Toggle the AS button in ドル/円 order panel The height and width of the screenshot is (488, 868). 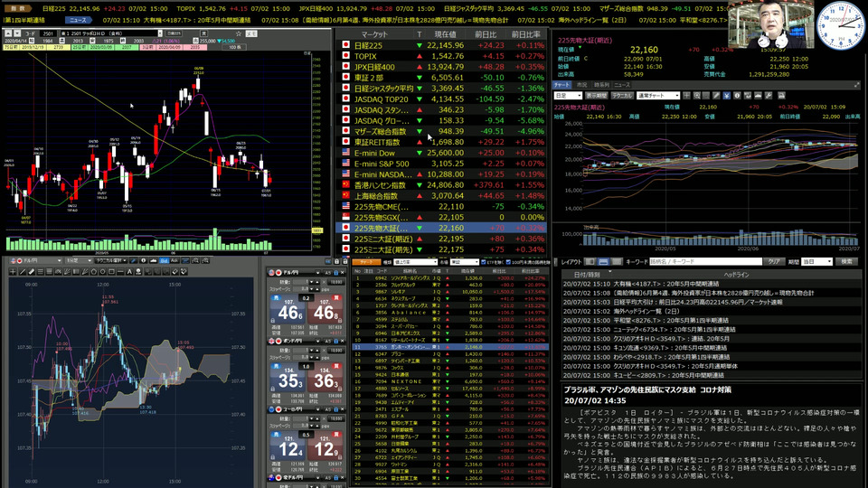[x=328, y=273]
